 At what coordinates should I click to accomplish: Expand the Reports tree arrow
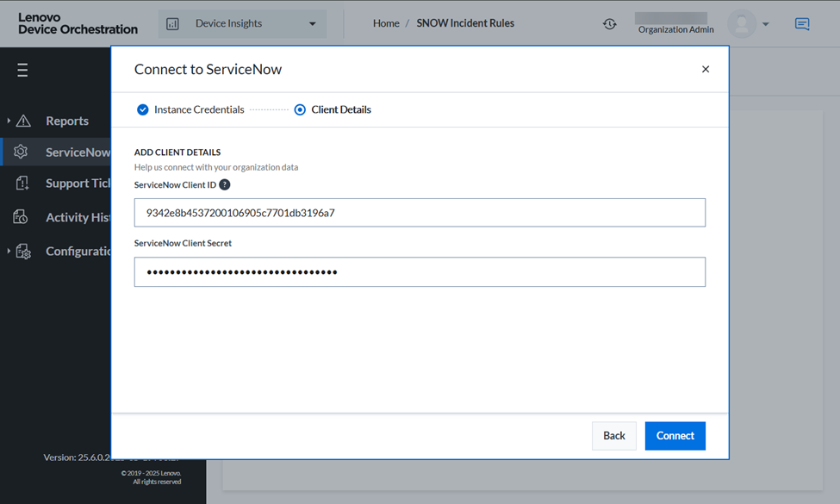point(9,121)
